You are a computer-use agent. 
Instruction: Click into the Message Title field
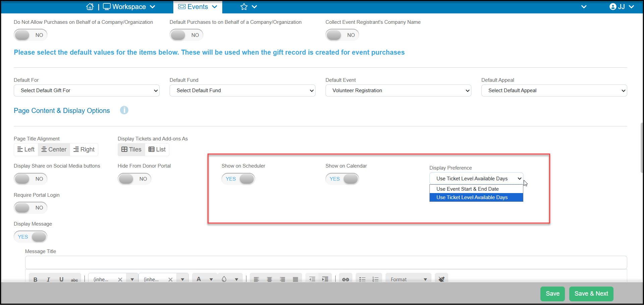pos(326,262)
